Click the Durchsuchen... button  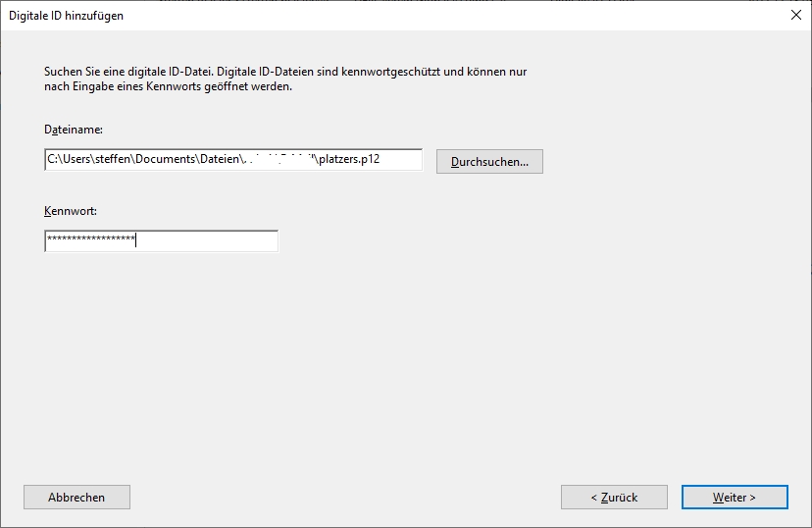click(489, 162)
